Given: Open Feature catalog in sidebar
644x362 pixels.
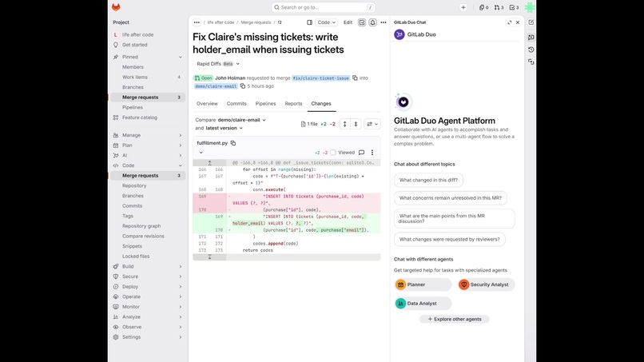Looking at the screenshot, I should [148, 117].
